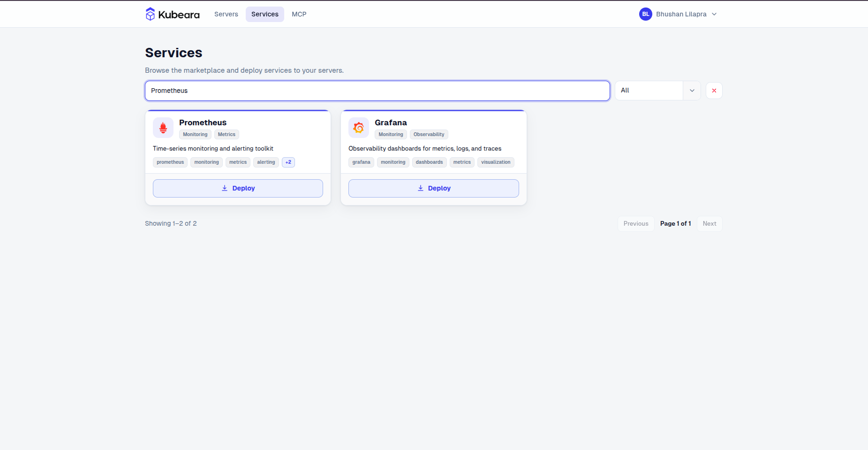
Task: Open the Prometheus card title
Action: coord(203,122)
